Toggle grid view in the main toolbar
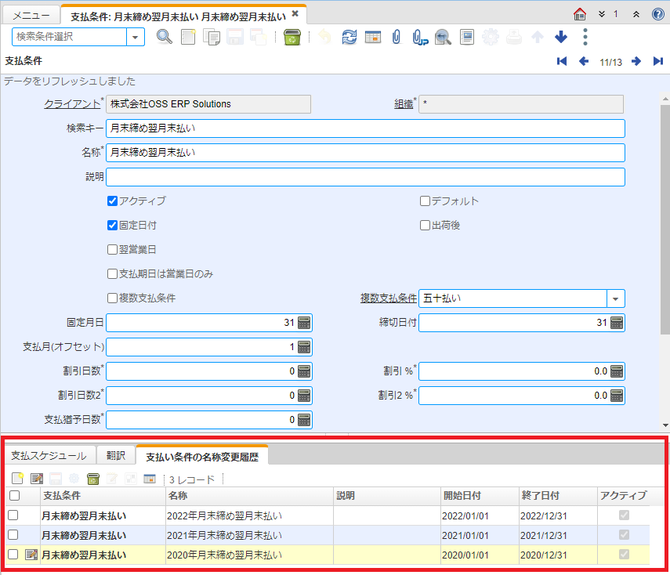 pyautogui.click(x=373, y=37)
